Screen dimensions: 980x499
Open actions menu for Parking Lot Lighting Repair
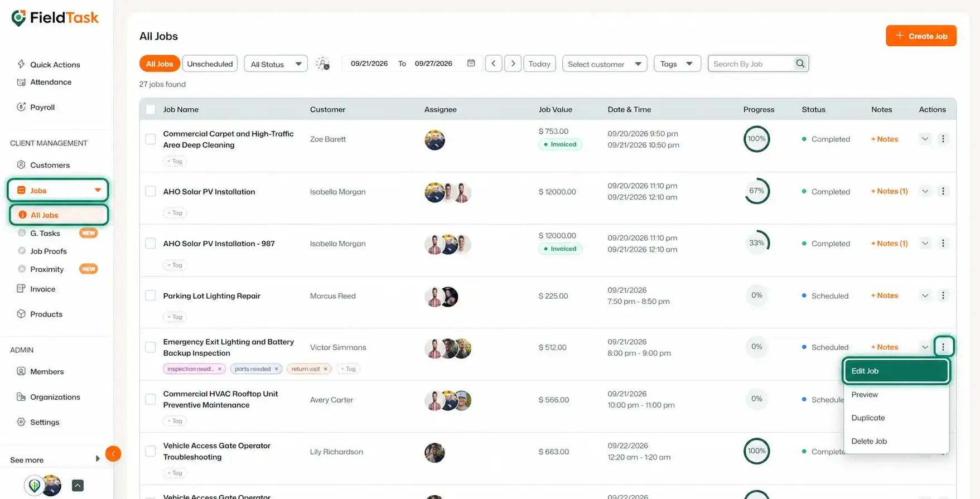coord(943,295)
